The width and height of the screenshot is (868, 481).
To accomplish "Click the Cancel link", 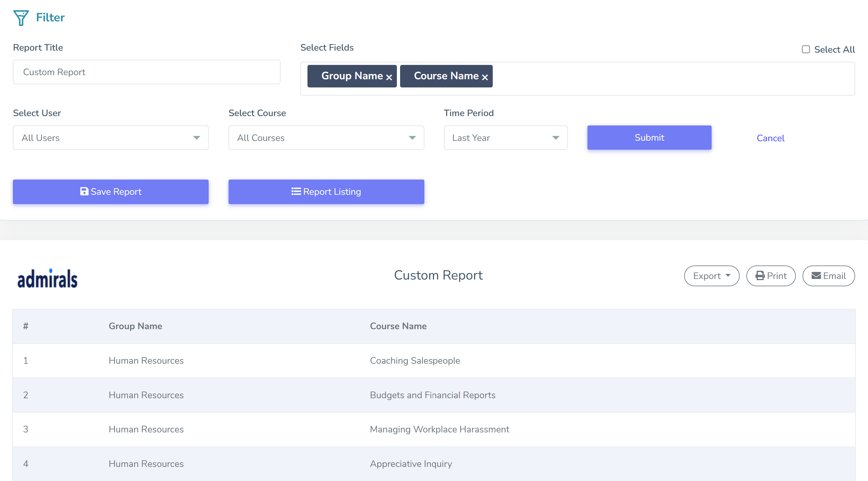I will coord(770,138).
